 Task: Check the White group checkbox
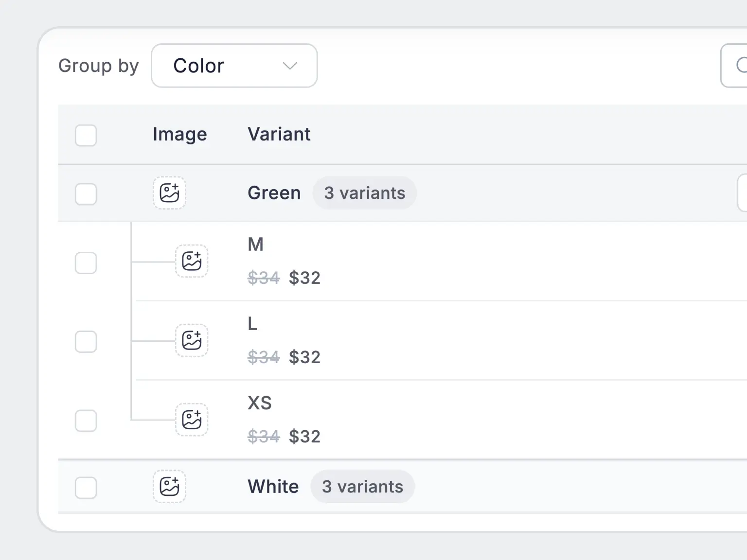point(86,488)
